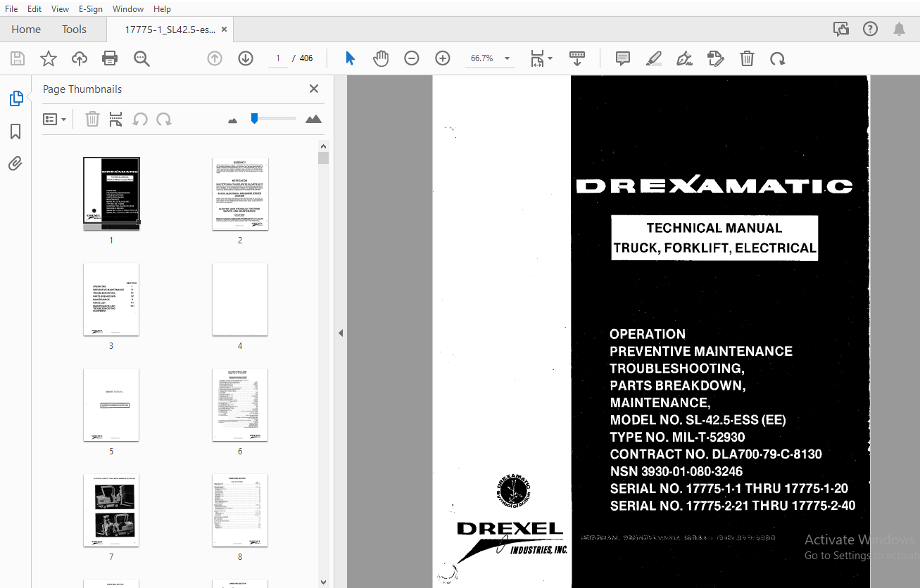Open the View menu

pos(61,8)
